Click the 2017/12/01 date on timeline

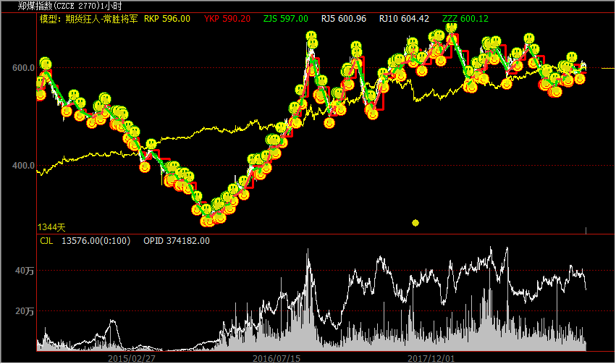point(431,358)
